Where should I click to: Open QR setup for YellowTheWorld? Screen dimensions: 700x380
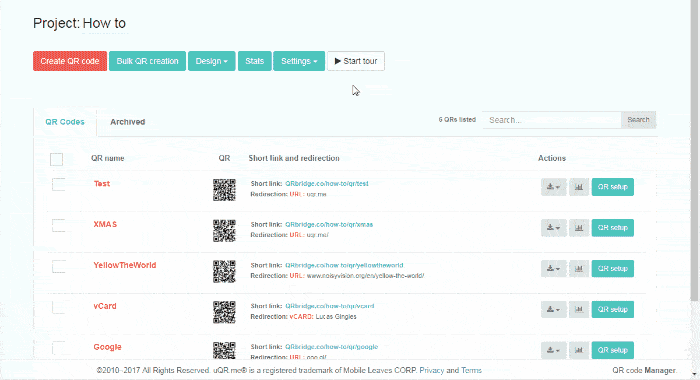tap(612, 269)
